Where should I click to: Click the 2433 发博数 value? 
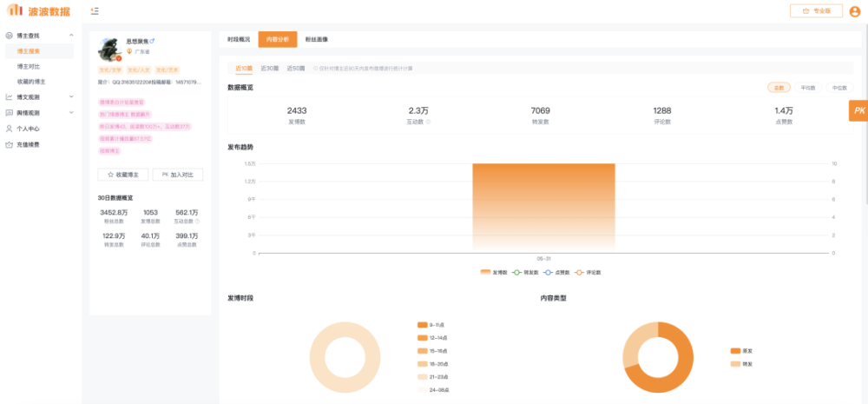[297, 111]
